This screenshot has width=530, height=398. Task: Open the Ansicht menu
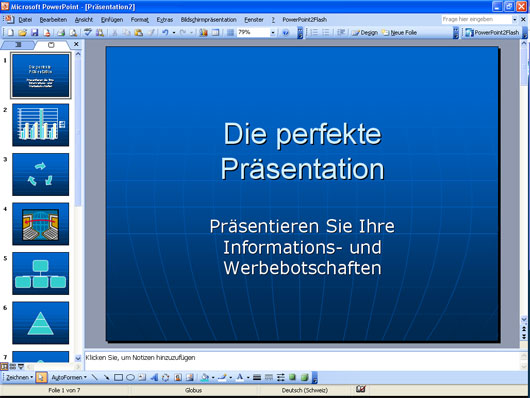click(83, 20)
